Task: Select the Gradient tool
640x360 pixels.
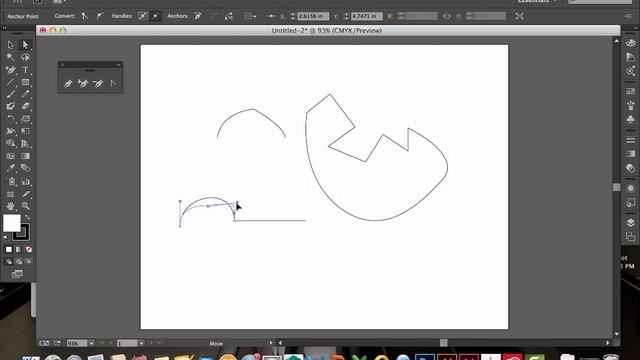Action: pos(25,156)
